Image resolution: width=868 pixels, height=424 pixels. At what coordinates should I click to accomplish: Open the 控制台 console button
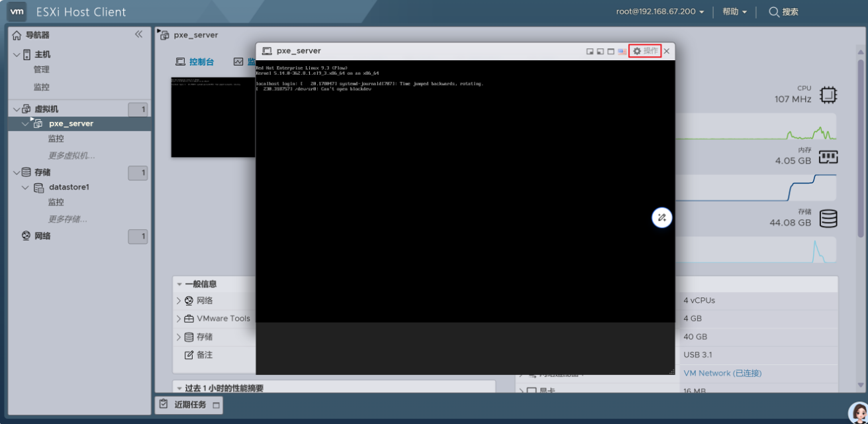[195, 62]
